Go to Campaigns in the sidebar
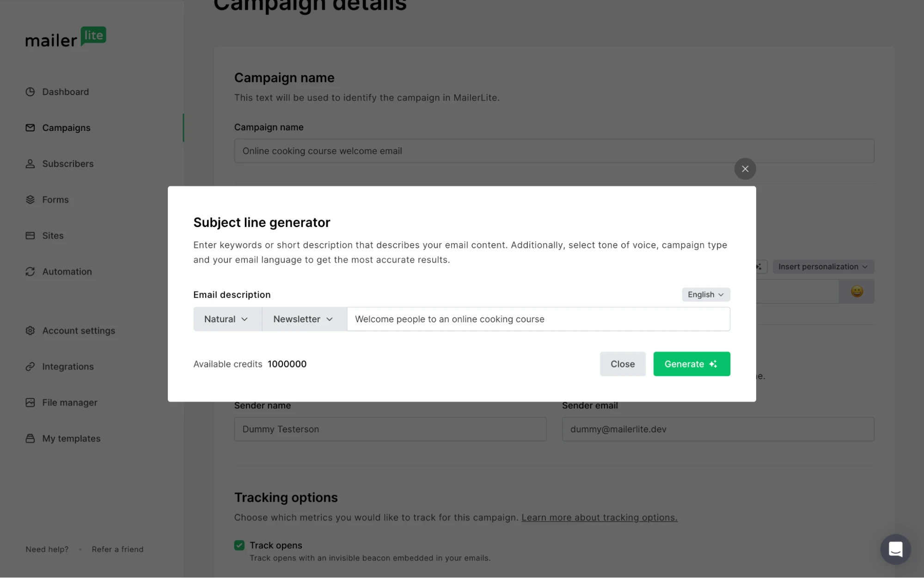The image size is (924, 578). (x=66, y=128)
